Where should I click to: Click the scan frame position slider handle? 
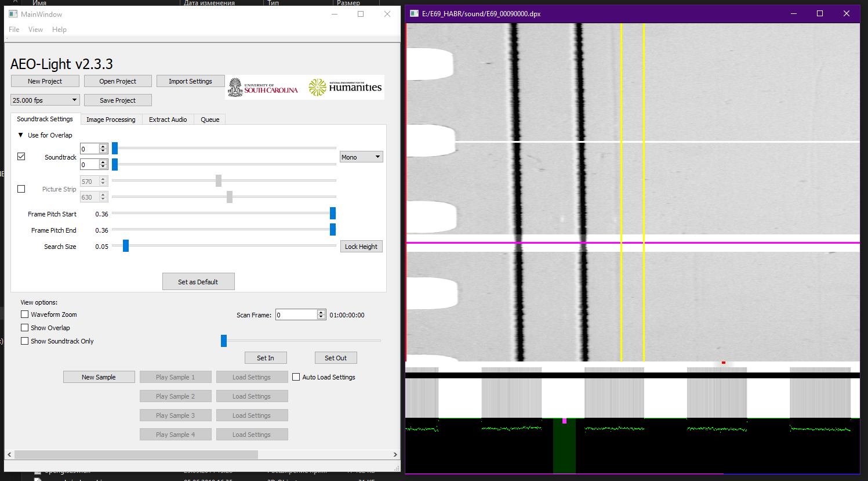coord(224,341)
